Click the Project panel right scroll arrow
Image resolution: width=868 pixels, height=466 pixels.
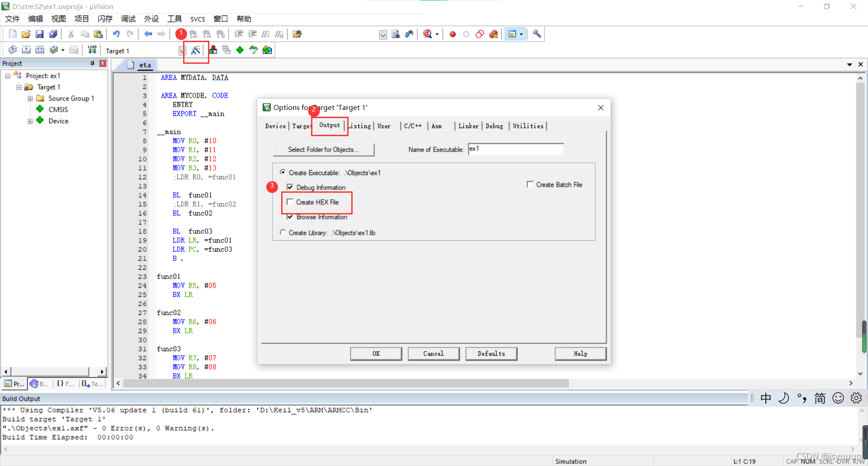click(103, 371)
